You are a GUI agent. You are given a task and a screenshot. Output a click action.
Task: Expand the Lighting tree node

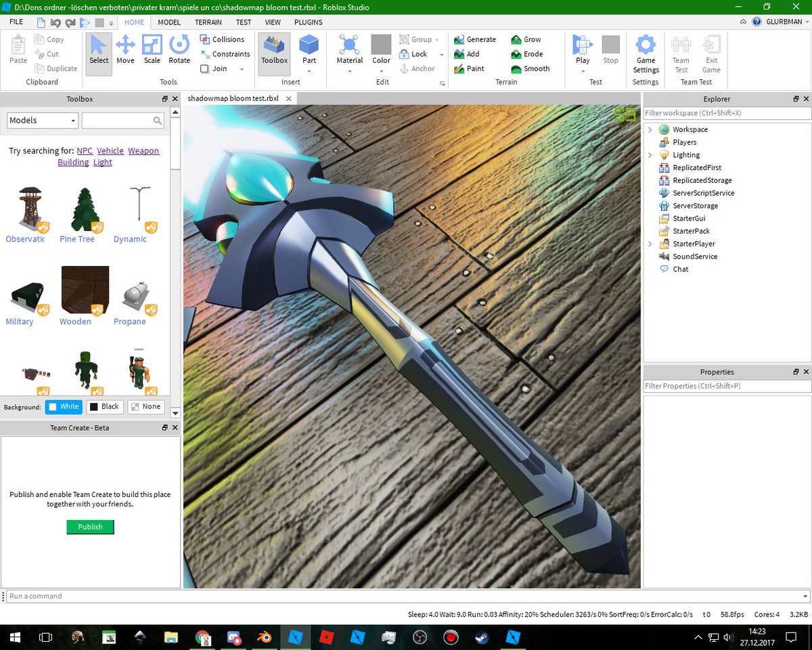pos(650,155)
